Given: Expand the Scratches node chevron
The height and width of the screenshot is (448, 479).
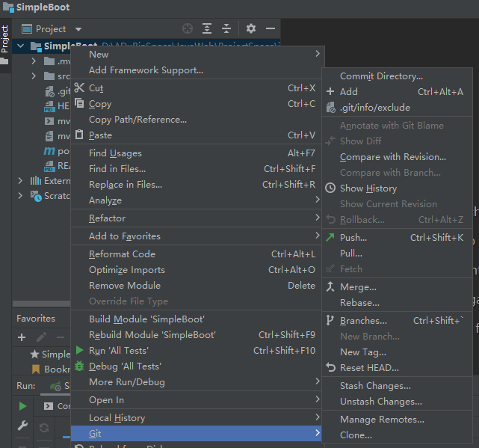Looking at the screenshot, I should 20,196.
